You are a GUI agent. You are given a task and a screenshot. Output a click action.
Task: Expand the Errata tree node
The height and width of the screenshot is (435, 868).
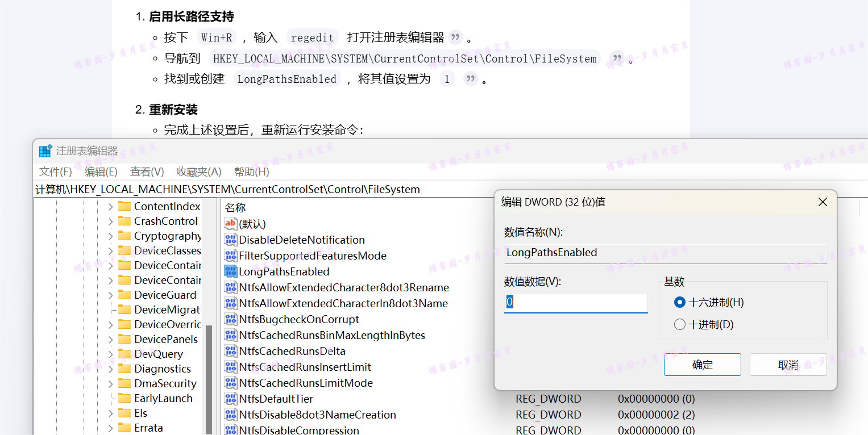110,428
